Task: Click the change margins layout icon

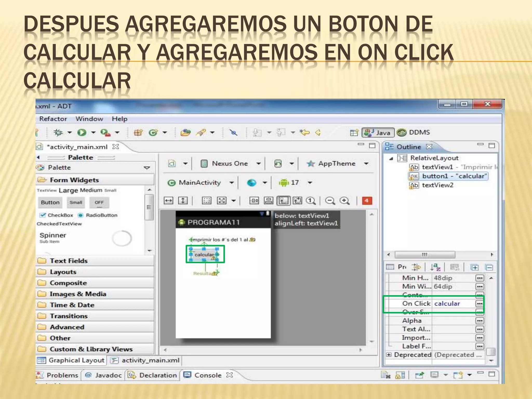Action: coord(207,201)
